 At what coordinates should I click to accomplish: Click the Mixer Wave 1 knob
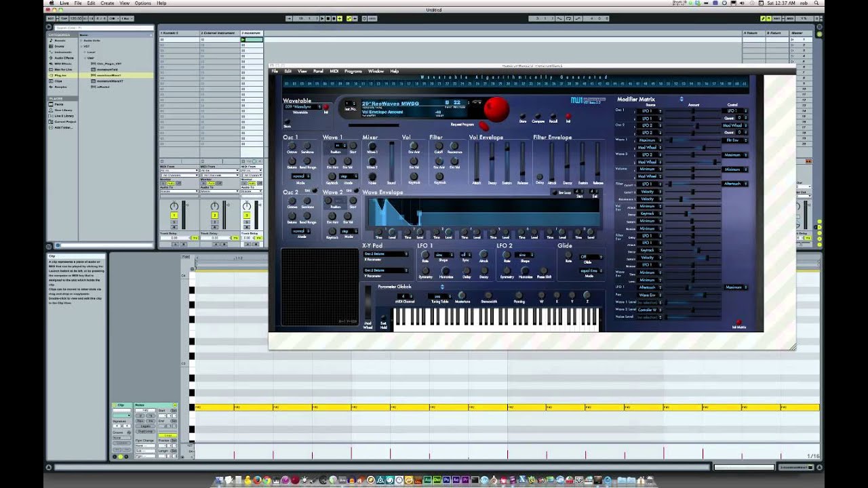372,146
